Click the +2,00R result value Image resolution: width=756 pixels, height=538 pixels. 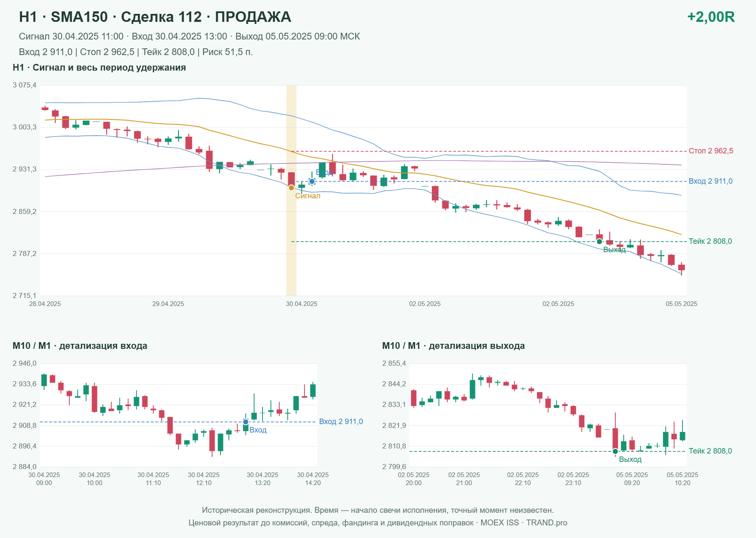coord(711,17)
